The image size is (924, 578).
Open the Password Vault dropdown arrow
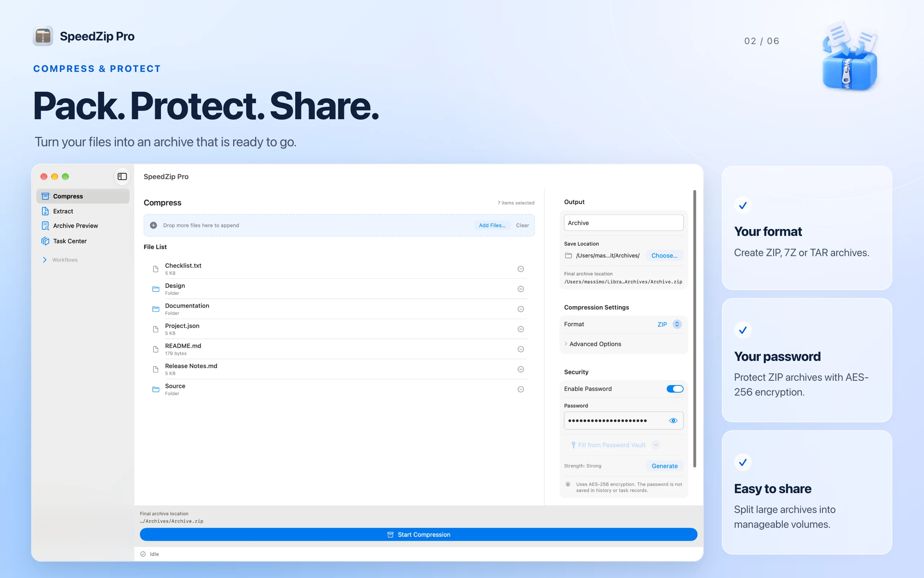(x=655, y=445)
